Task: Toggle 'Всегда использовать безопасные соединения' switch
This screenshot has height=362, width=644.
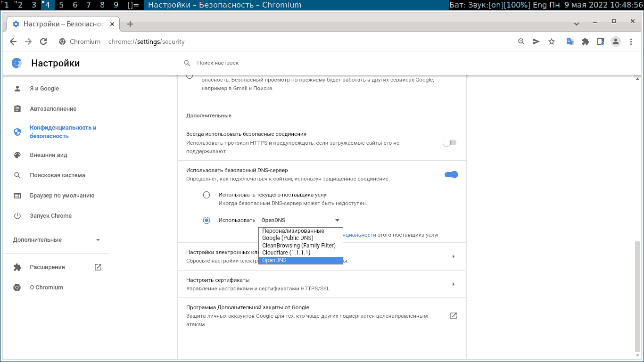Action: [450, 143]
